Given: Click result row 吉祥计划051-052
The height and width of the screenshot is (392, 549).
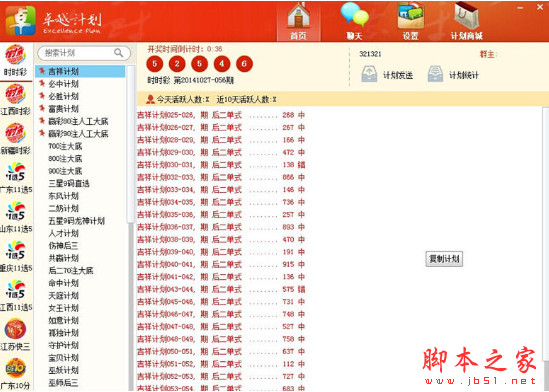Looking at the screenshot, I should point(221,364).
